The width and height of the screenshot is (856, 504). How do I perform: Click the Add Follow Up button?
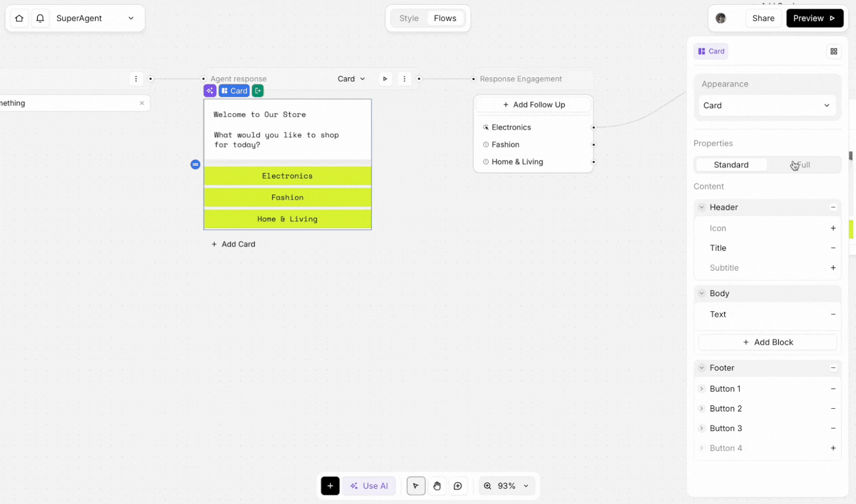point(533,104)
